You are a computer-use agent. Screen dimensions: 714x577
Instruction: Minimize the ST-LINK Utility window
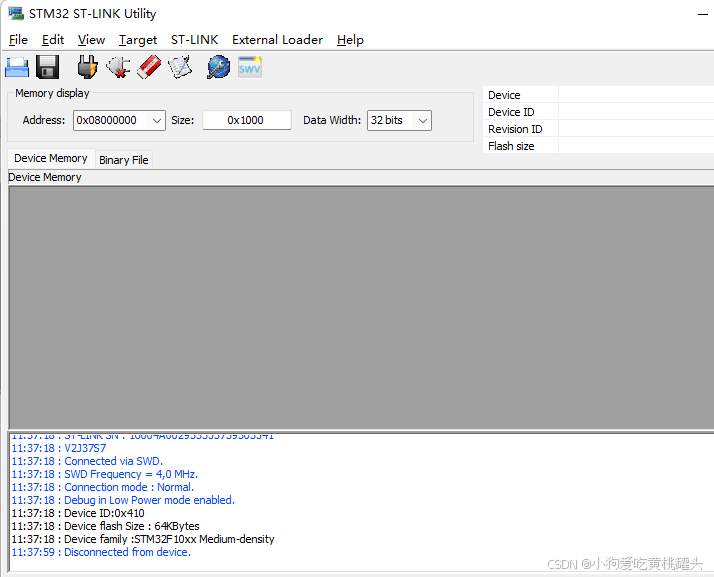(703, 15)
